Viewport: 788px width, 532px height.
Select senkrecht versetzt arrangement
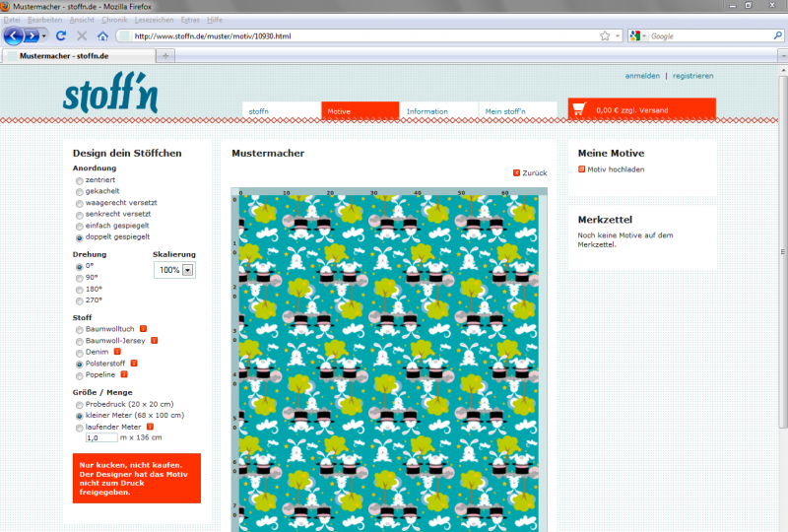pyautogui.click(x=80, y=215)
